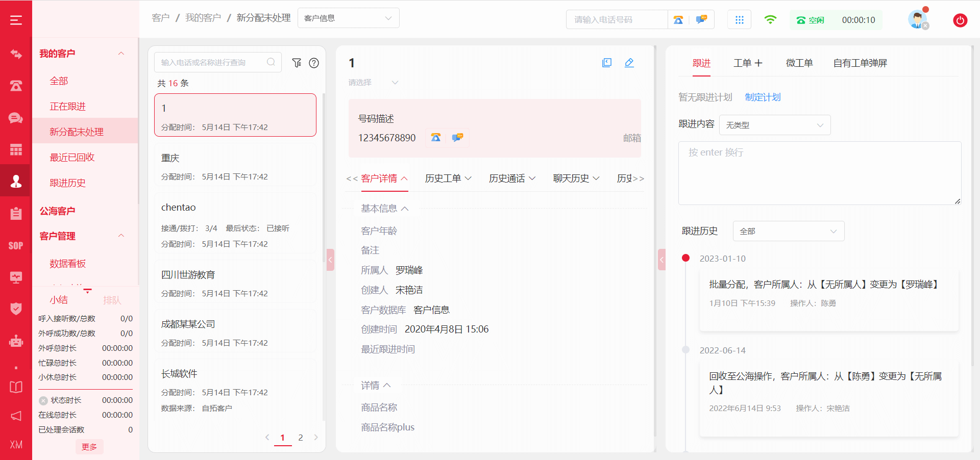Open the transfer arrows sidebar icon

[x=16, y=54]
